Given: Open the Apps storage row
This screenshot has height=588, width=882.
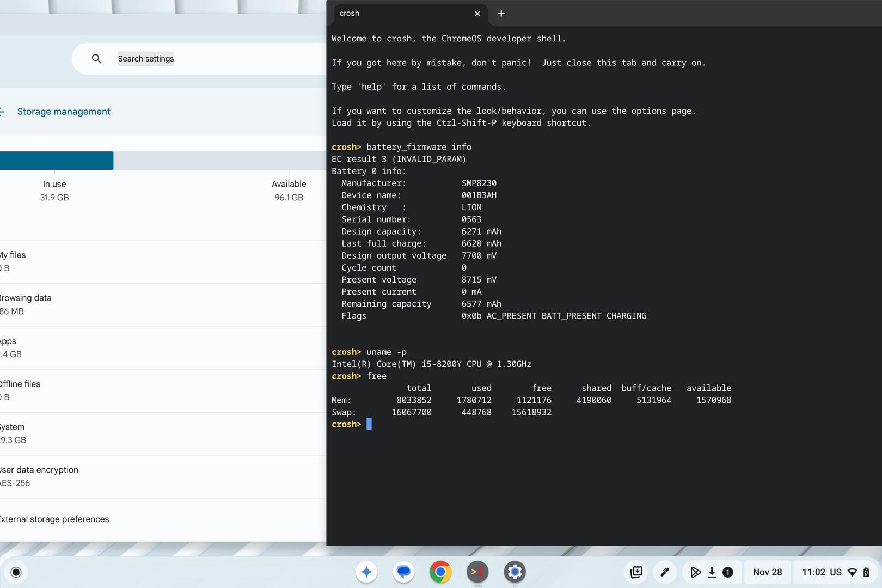Looking at the screenshot, I should 163,348.
